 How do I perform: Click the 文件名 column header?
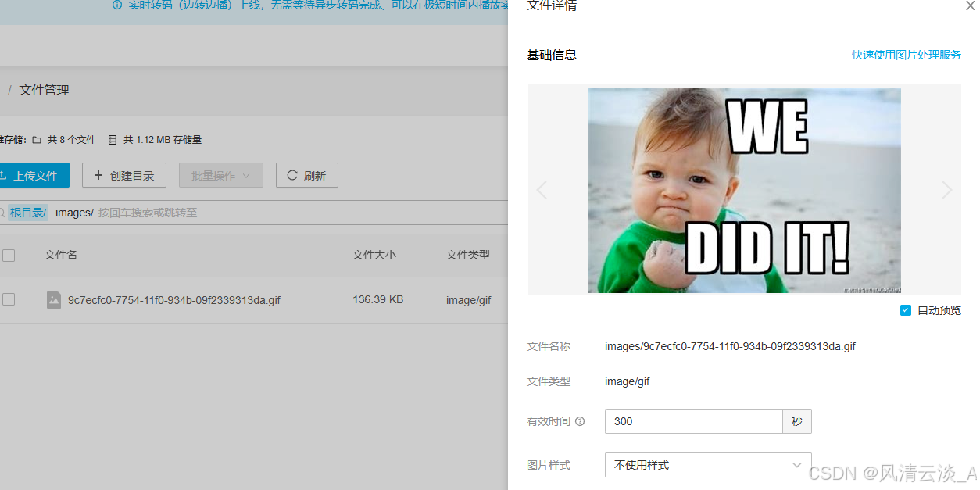[61, 255]
